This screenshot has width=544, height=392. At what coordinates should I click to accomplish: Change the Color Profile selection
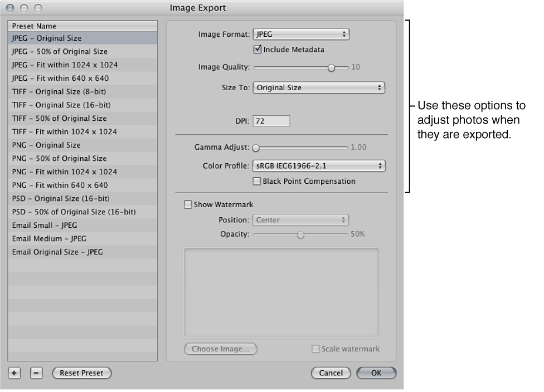318,165
